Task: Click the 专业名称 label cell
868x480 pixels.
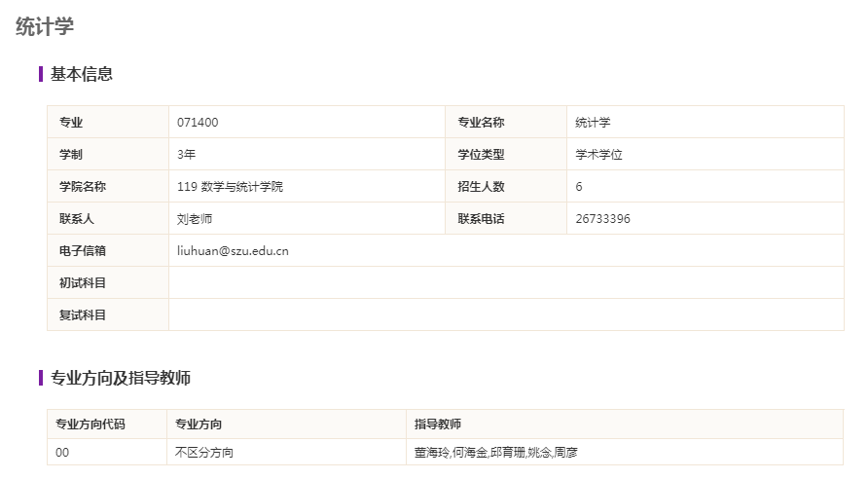Action: pyautogui.click(x=506, y=122)
